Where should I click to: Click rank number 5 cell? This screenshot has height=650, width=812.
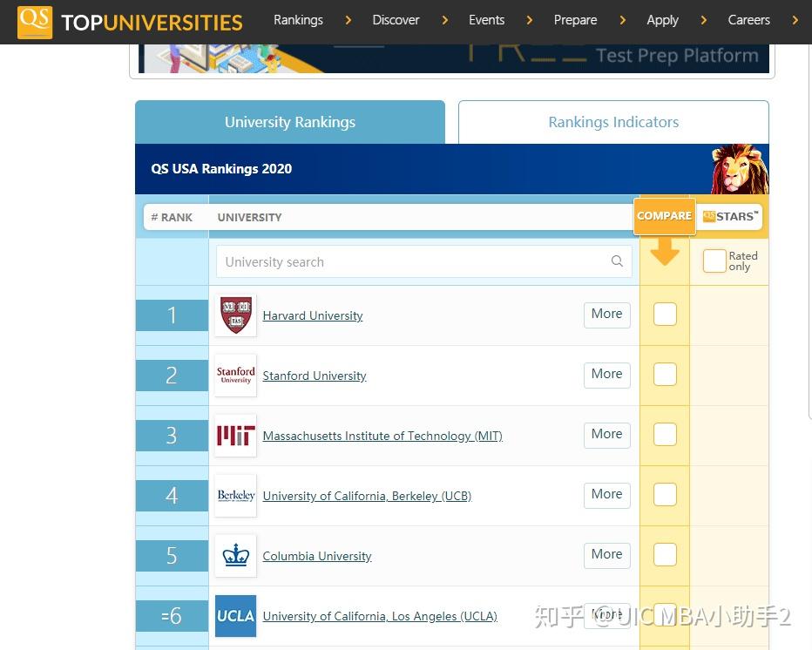(172, 555)
